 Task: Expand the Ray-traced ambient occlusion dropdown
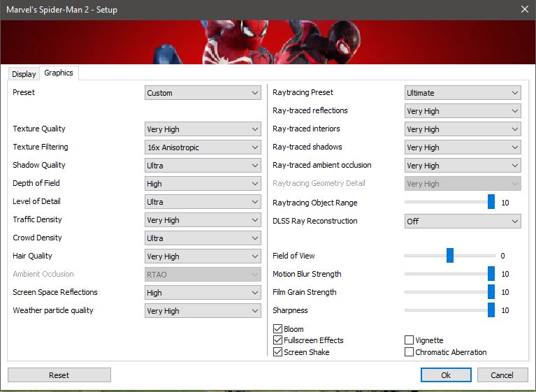pyautogui.click(x=463, y=166)
